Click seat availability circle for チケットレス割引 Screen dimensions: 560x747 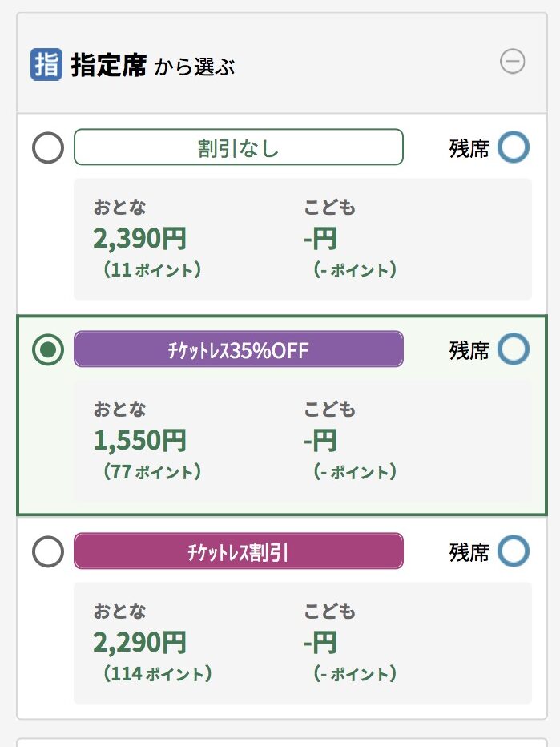[x=514, y=551]
